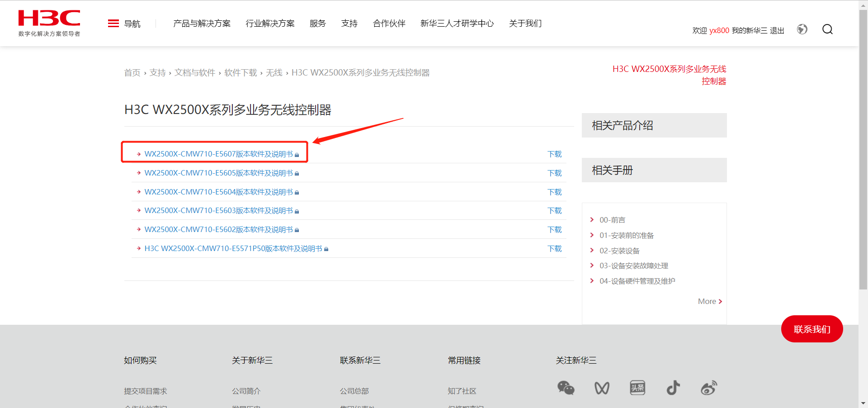Click scrollbar down arrow
Image resolution: width=868 pixels, height=408 pixels.
pyautogui.click(x=863, y=403)
